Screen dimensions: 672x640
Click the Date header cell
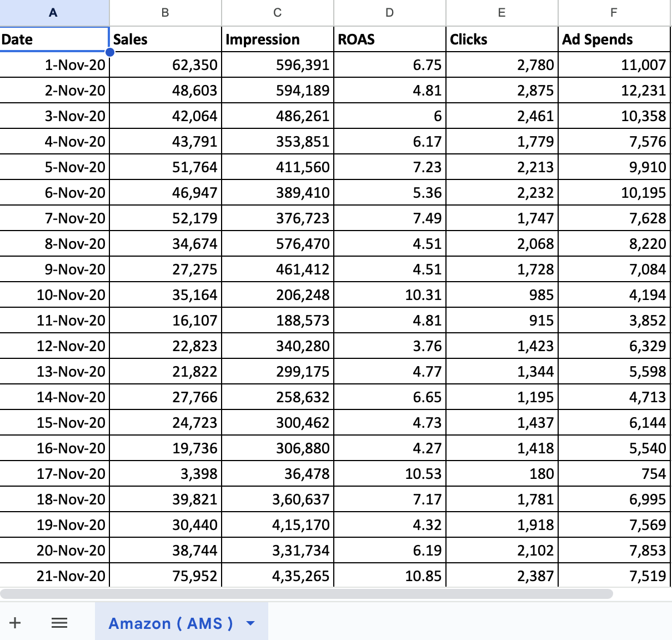(x=54, y=39)
